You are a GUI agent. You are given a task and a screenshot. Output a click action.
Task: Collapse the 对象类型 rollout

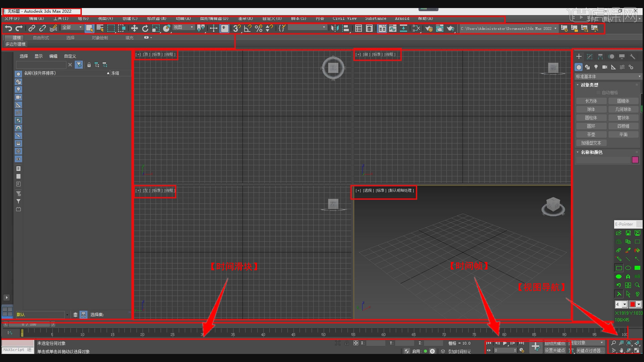(589, 85)
